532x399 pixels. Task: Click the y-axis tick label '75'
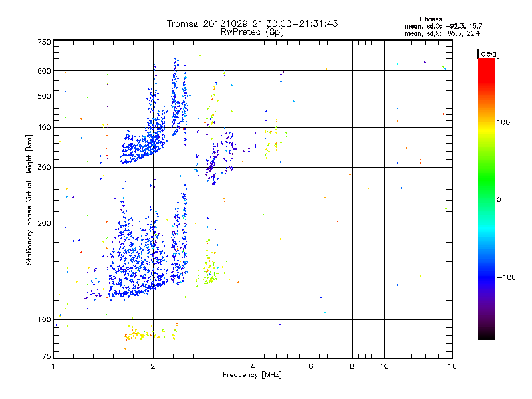click(x=47, y=356)
